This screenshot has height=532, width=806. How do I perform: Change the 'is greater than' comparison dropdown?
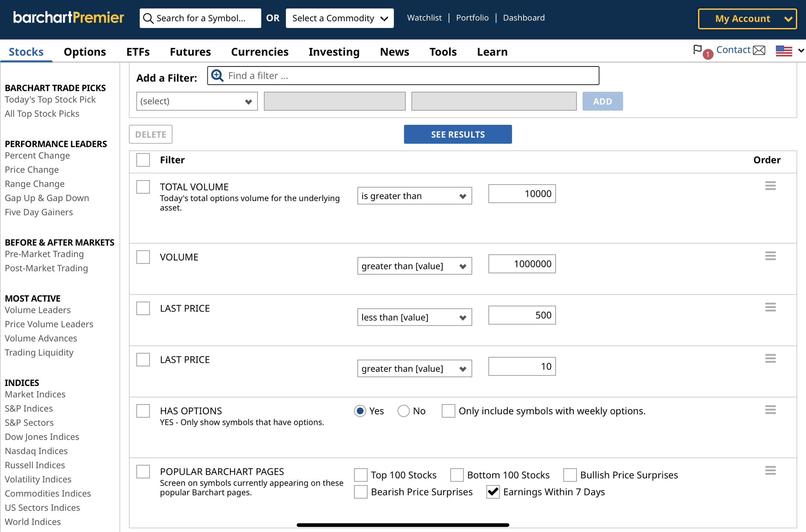(x=414, y=196)
